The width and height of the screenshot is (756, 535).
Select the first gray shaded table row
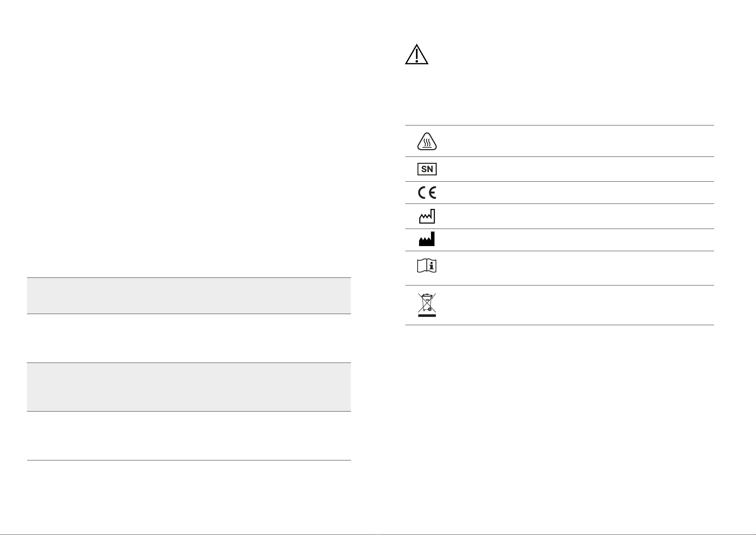pyautogui.click(x=189, y=296)
